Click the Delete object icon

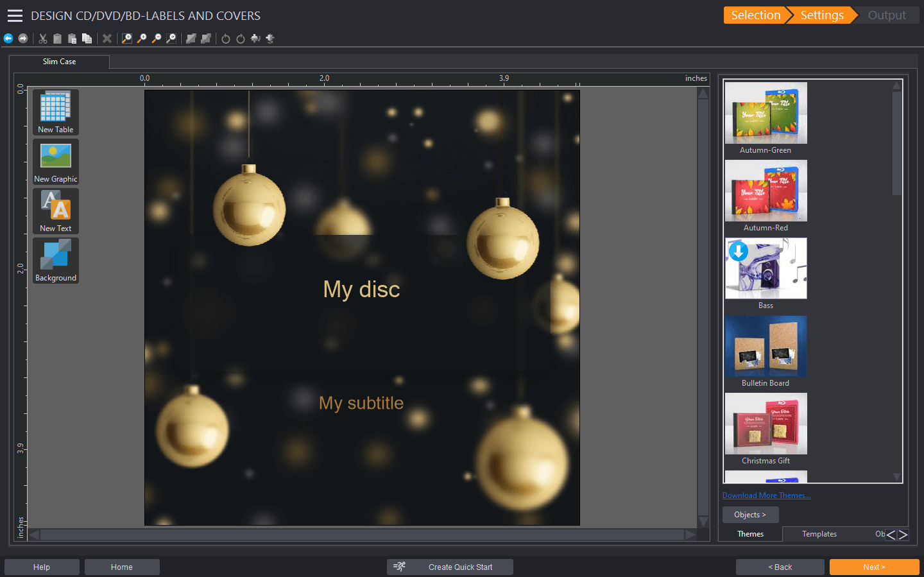point(107,39)
